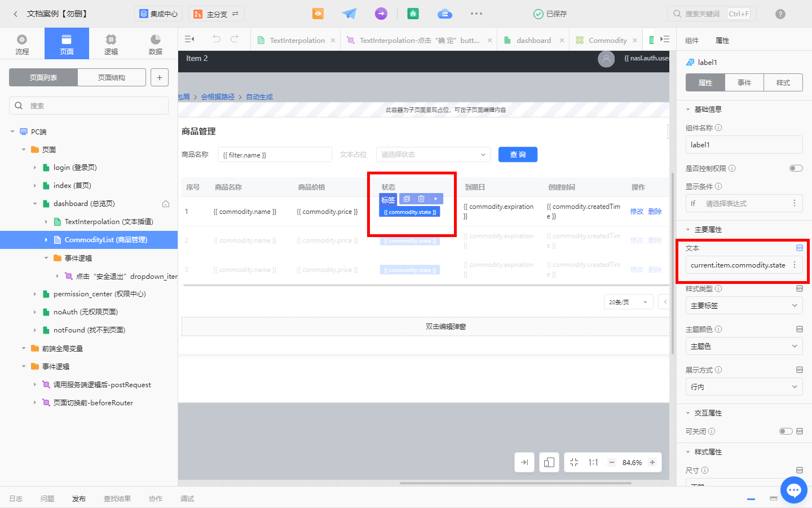Toggle the 是否控制权限 switch

(x=796, y=168)
